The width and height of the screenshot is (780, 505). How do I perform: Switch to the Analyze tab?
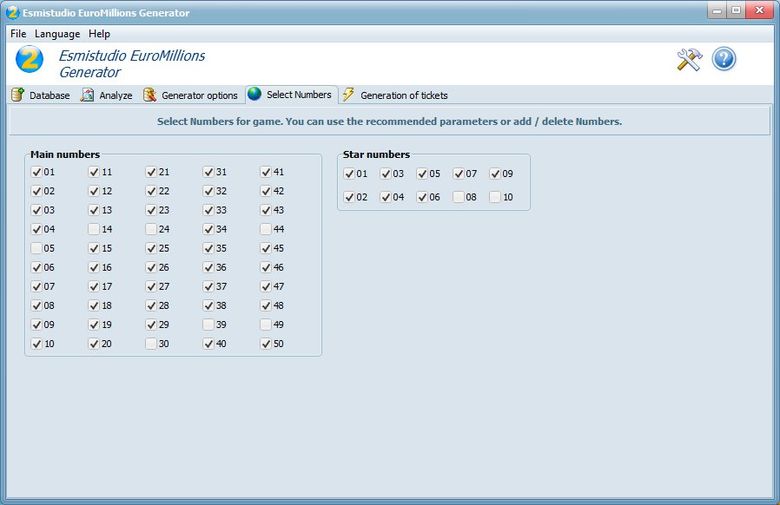pos(106,95)
